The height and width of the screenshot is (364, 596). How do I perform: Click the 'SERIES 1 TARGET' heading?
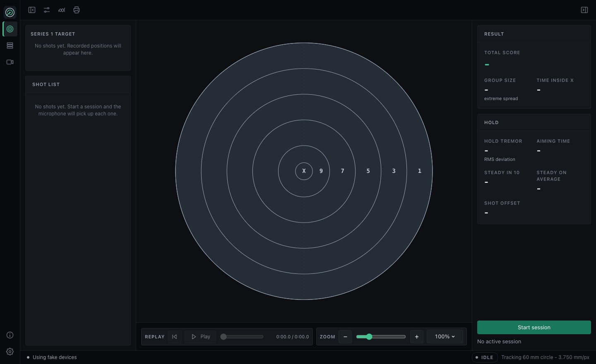tap(53, 34)
